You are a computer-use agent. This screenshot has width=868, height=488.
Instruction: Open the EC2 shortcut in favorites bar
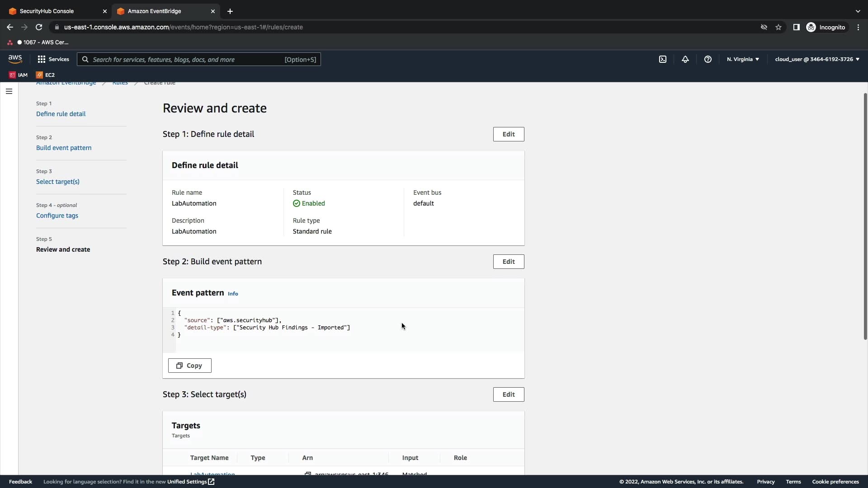pyautogui.click(x=45, y=75)
